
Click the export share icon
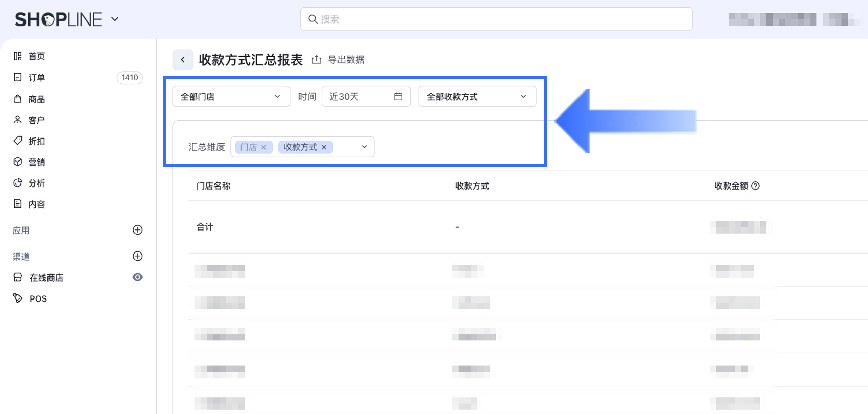pyautogui.click(x=317, y=60)
